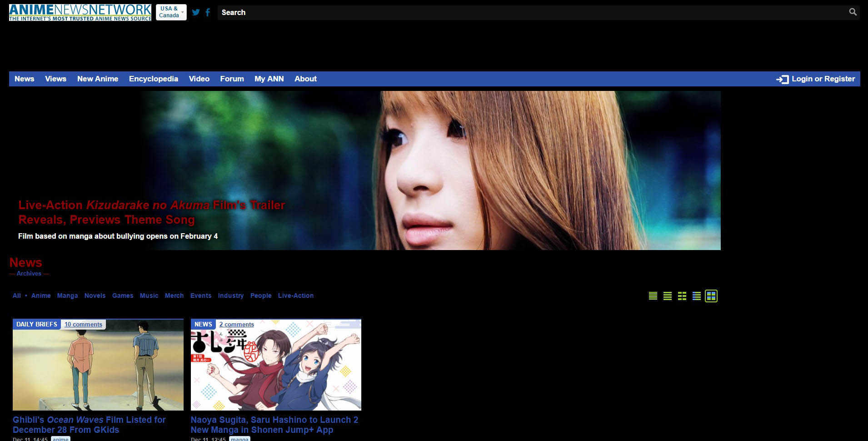Open the Facebook icon in the header
This screenshot has height=441, width=868.
tap(208, 12)
